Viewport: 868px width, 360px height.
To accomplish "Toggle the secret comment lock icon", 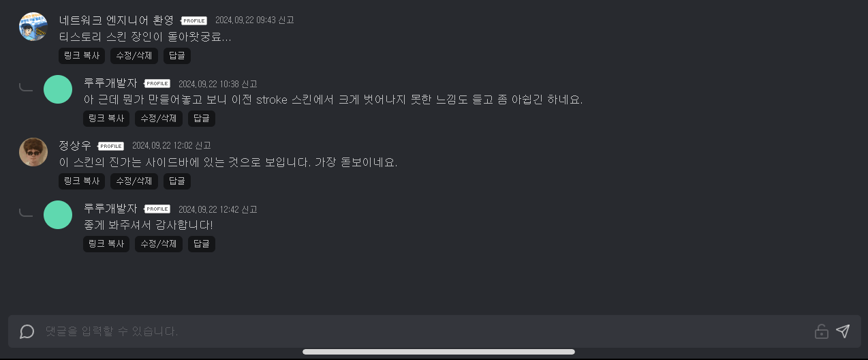I will [822, 331].
